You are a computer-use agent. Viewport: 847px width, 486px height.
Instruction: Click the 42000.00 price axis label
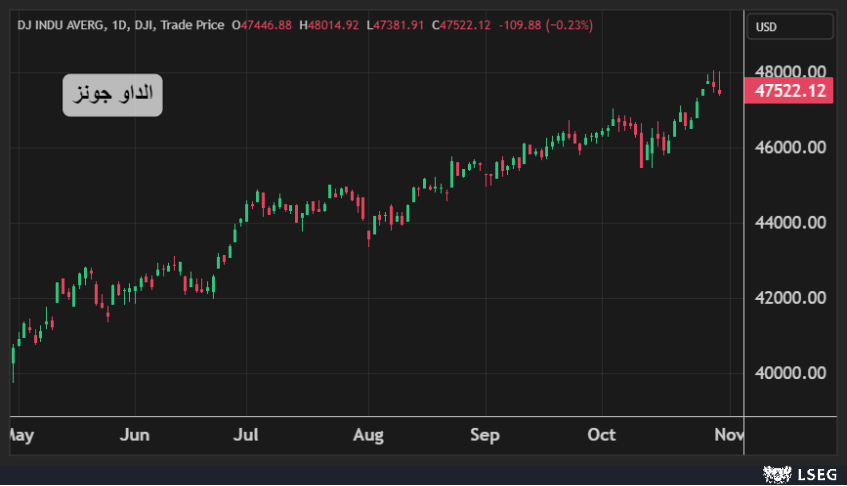[x=789, y=298]
